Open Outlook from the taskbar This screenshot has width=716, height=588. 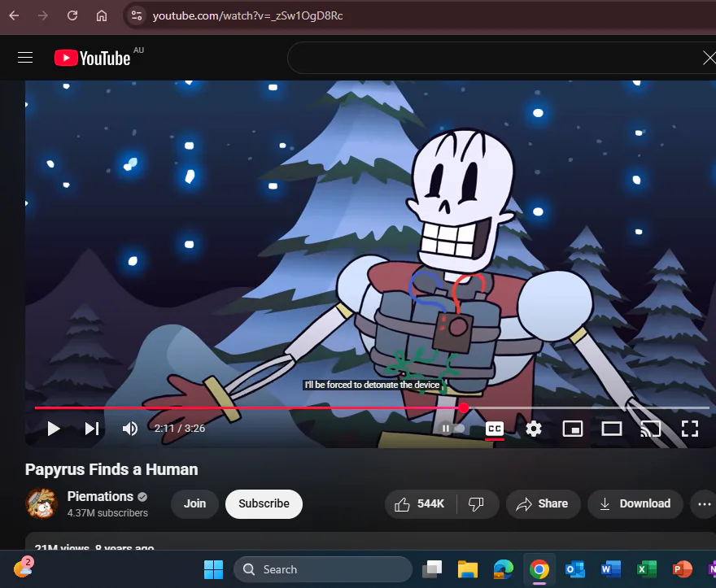click(x=575, y=569)
